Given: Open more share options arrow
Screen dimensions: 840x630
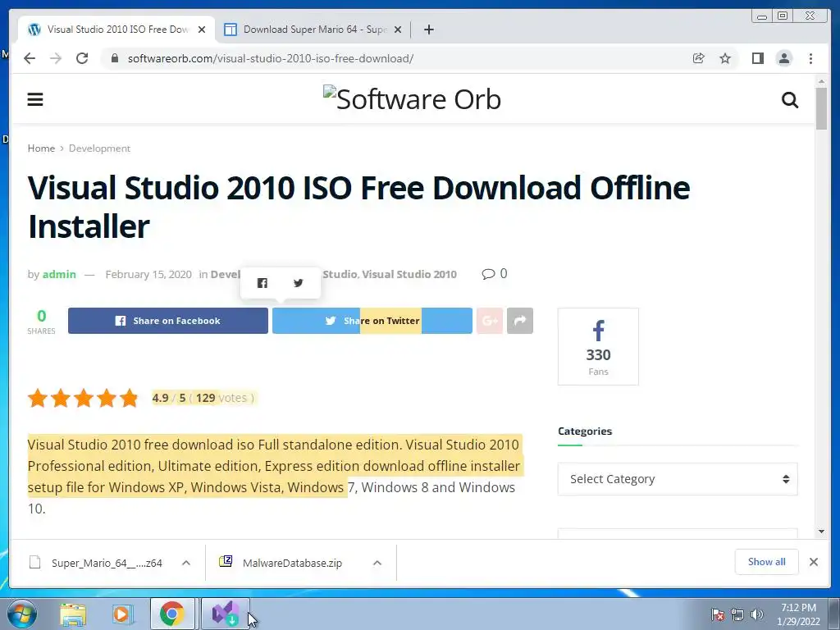Looking at the screenshot, I should click(x=519, y=321).
